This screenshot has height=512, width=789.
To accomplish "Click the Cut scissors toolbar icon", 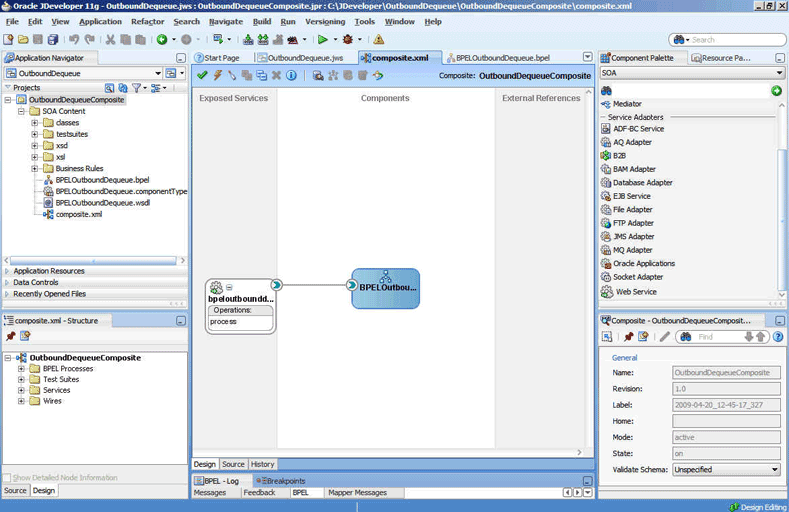I will [110, 39].
